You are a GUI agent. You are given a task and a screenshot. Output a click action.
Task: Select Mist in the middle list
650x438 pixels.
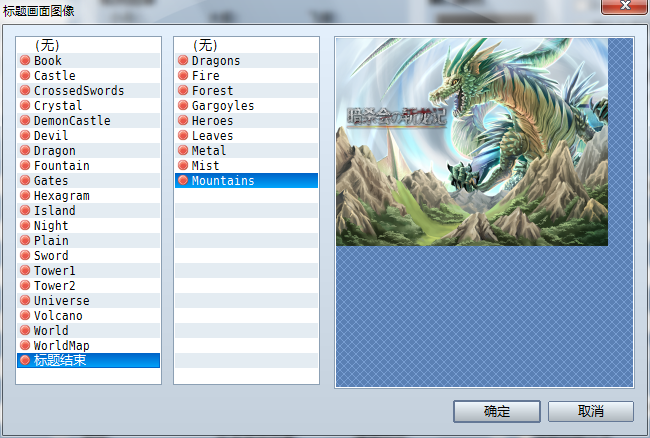tap(246, 165)
